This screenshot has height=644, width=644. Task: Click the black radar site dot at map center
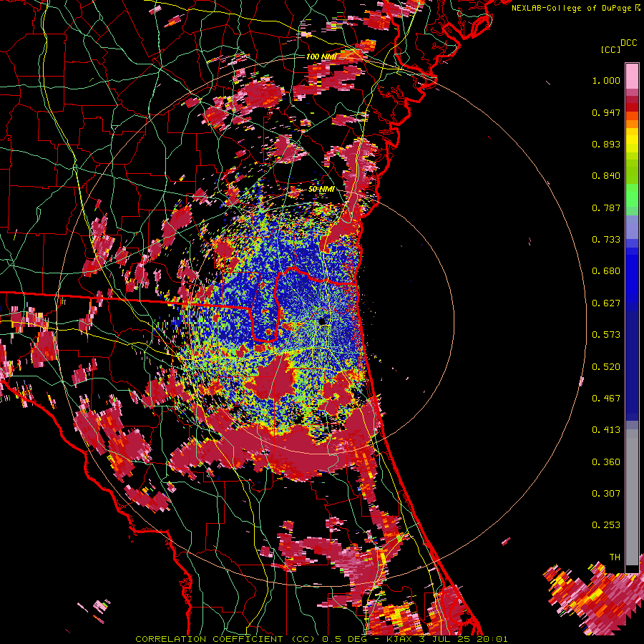coord(322,321)
